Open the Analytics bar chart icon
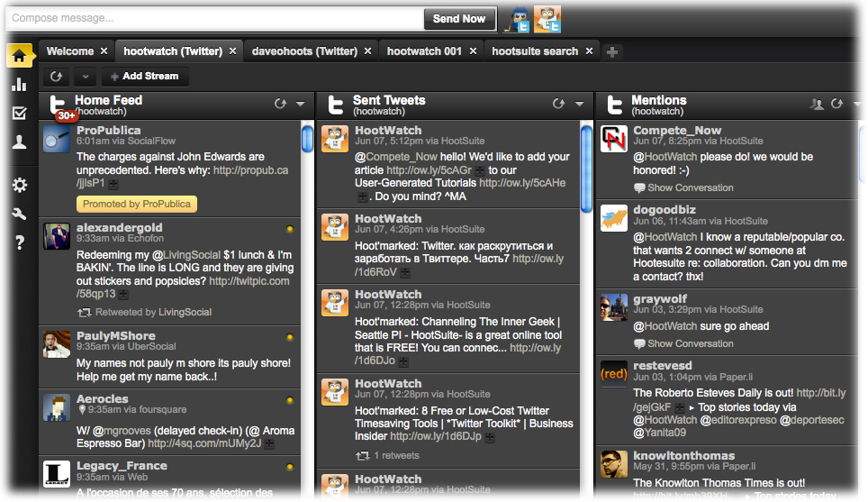The width and height of the screenshot is (868, 502). point(20,84)
